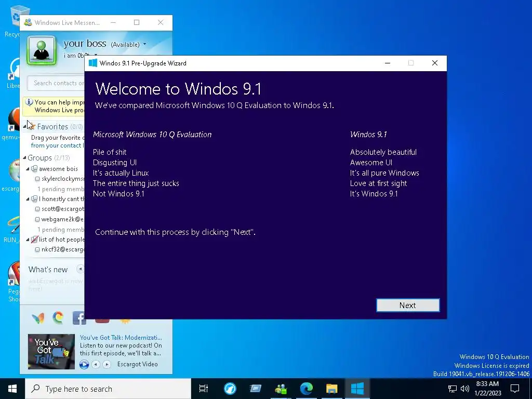Click the What's new heading
This screenshot has height=399, width=532.
click(48, 270)
